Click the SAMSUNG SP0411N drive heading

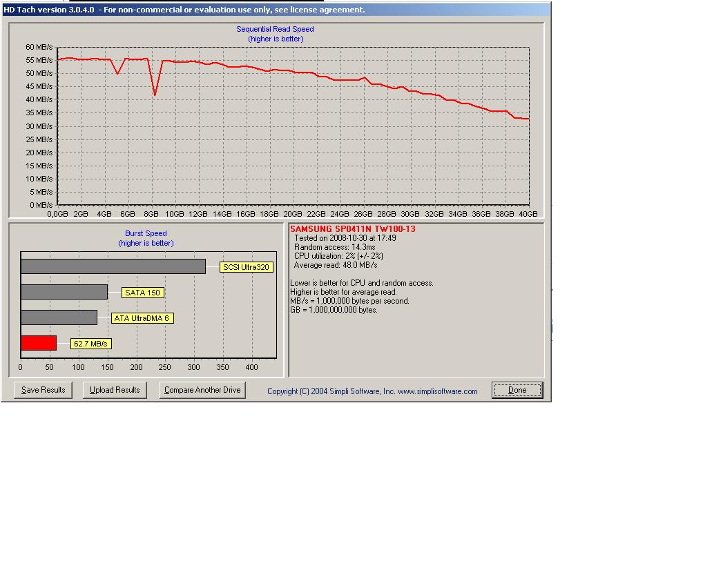click(352, 229)
